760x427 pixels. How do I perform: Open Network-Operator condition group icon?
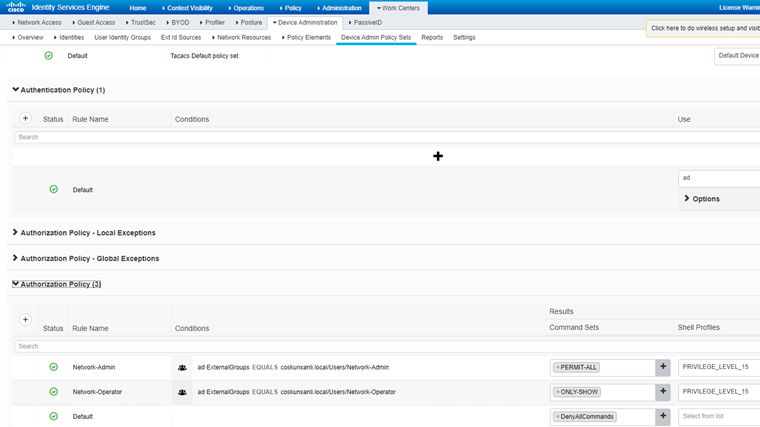(182, 392)
